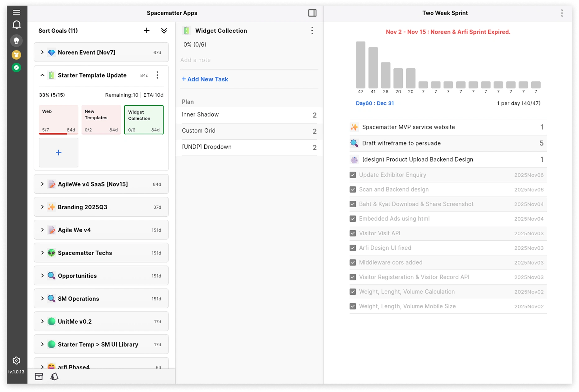Screen dimensions: 579x392
Task: Open the hamburger menu in the sidebar
Action: [16, 12]
